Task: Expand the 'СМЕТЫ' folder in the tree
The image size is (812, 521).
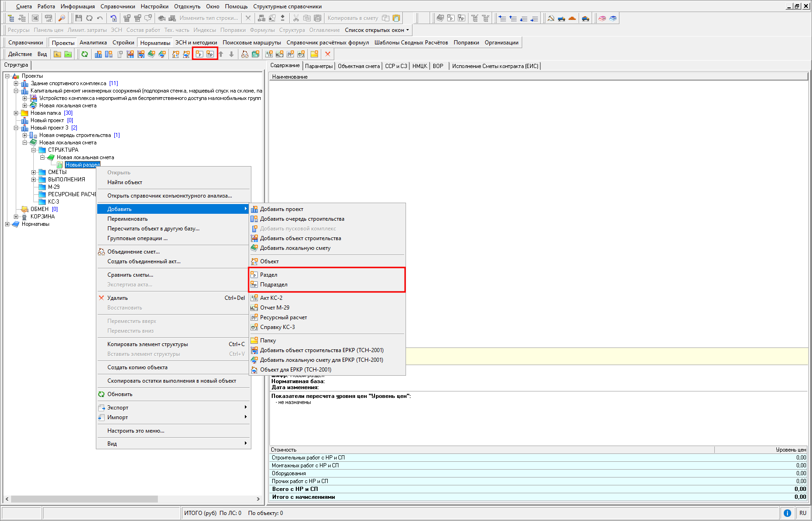Action: tap(34, 172)
